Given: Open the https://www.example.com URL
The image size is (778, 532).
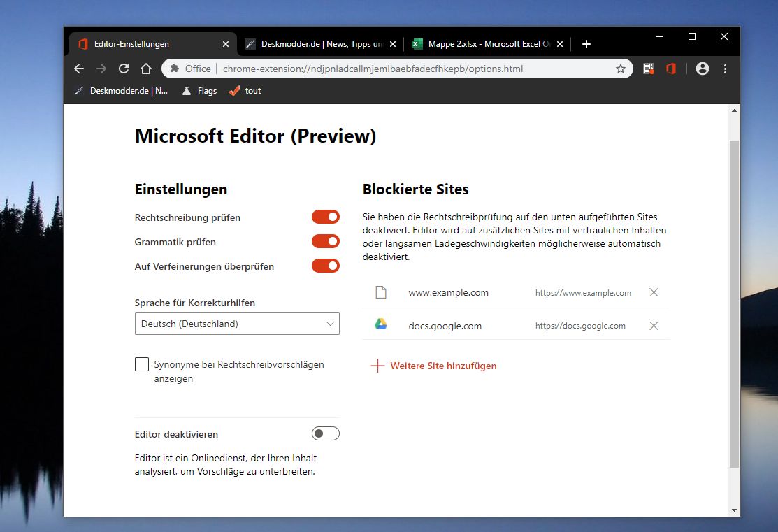Looking at the screenshot, I should coord(583,293).
